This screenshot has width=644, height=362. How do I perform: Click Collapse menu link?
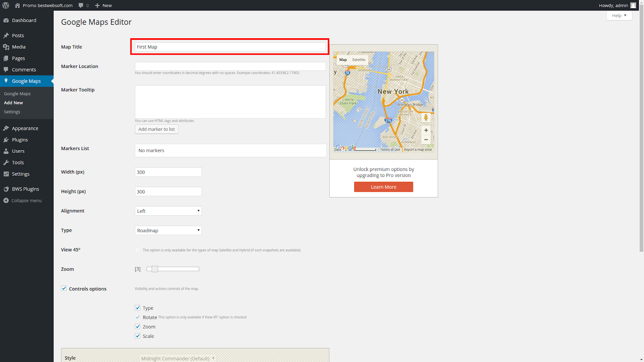click(x=27, y=201)
